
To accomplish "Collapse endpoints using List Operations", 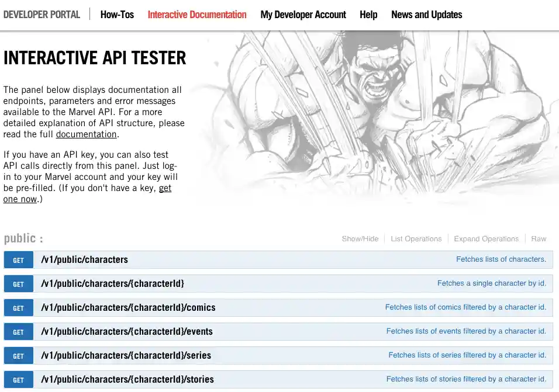I will pyautogui.click(x=416, y=238).
